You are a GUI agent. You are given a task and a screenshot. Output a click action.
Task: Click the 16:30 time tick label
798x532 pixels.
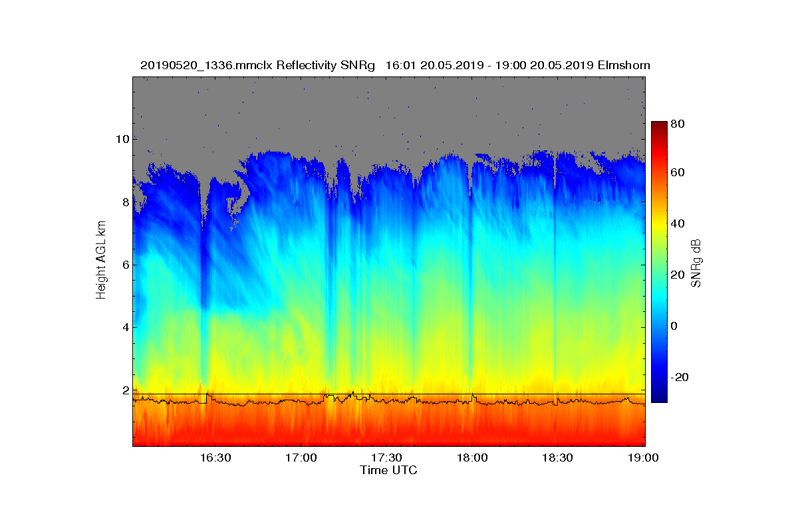click(215, 458)
